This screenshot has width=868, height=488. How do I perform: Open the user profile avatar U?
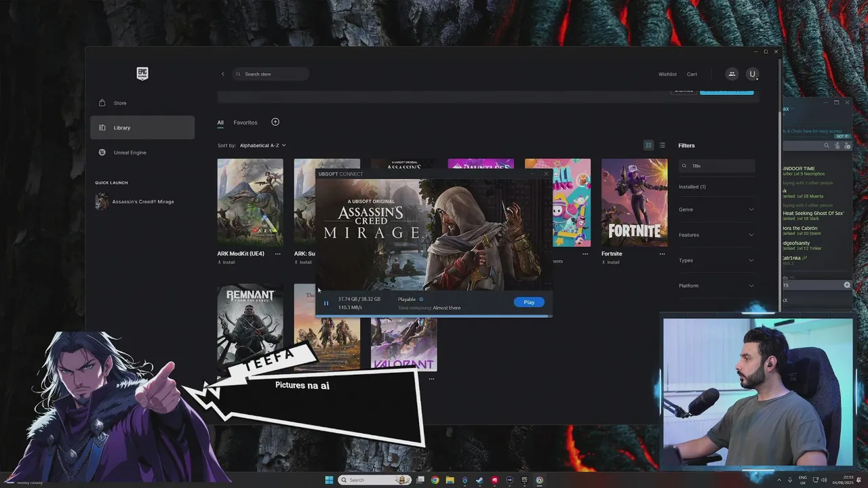click(752, 74)
